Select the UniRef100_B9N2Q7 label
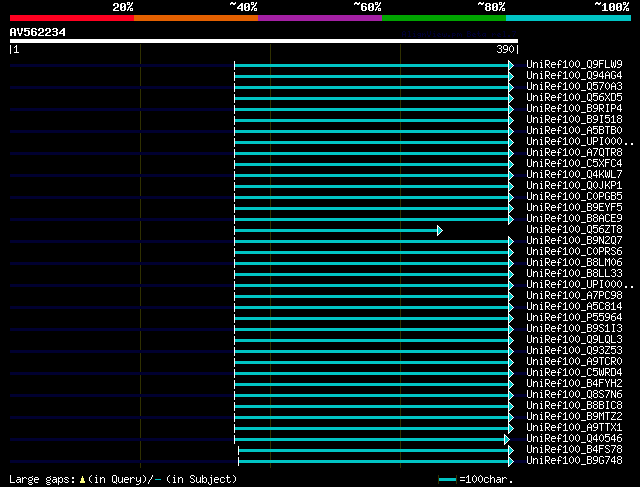The image size is (640, 487). coord(574,241)
